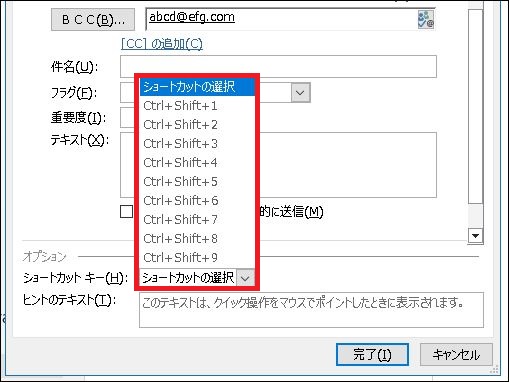This screenshot has height=382, width=509.
Task: Click the scrollbar down arrow
Action: [475, 236]
